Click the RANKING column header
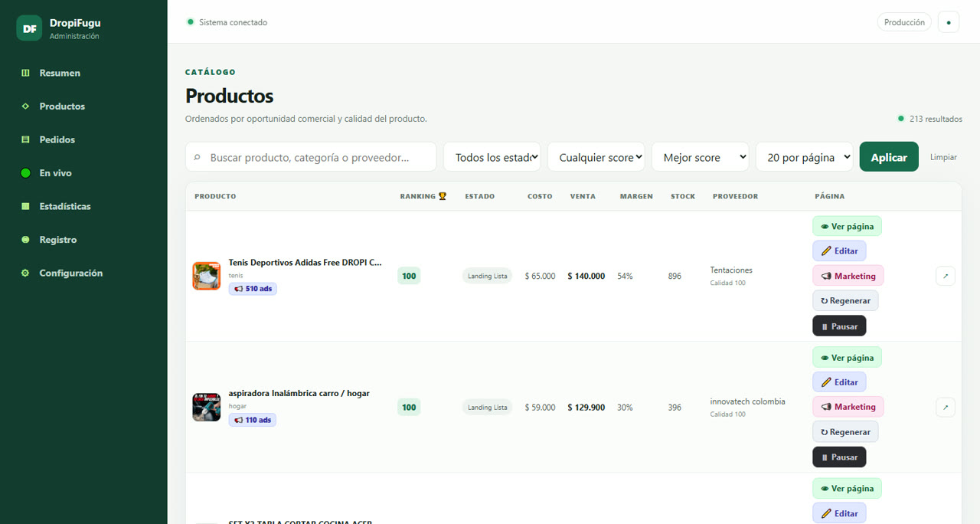This screenshot has height=524, width=980. click(423, 196)
